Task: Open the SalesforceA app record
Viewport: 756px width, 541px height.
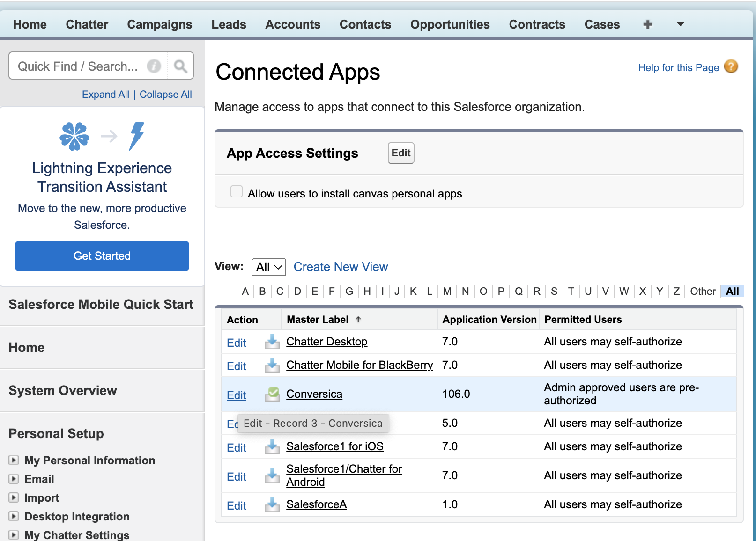Action: [x=317, y=504]
